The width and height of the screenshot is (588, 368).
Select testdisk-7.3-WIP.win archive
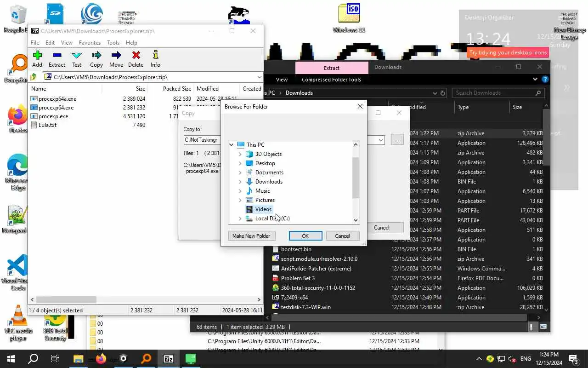point(305,307)
